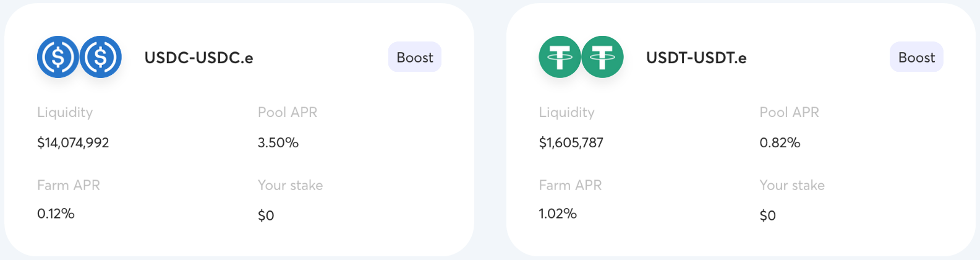The height and width of the screenshot is (260, 980).
Task: Select the $1,605,787 liquidity value
Action: [571, 143]
